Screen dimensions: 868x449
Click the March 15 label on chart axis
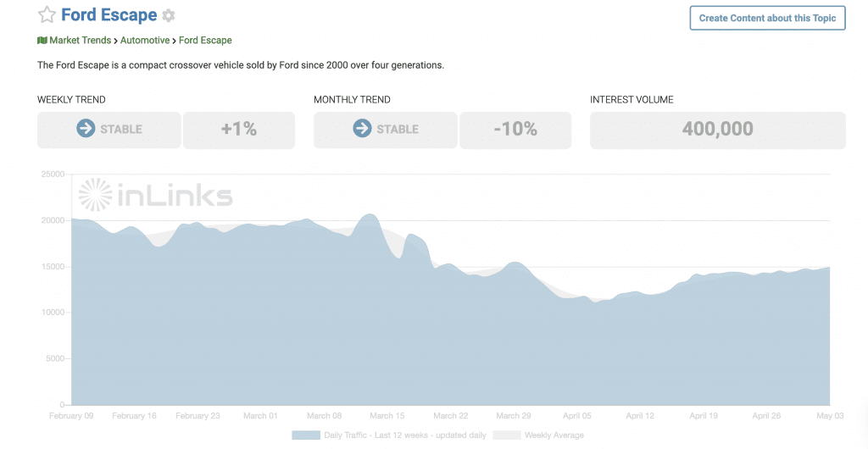tap(387, 416)
